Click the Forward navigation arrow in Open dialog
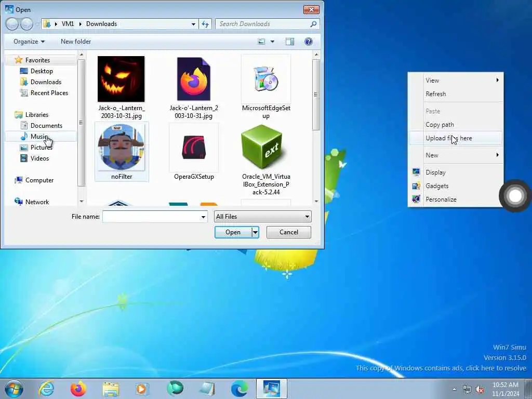 (x=27, y=24)
